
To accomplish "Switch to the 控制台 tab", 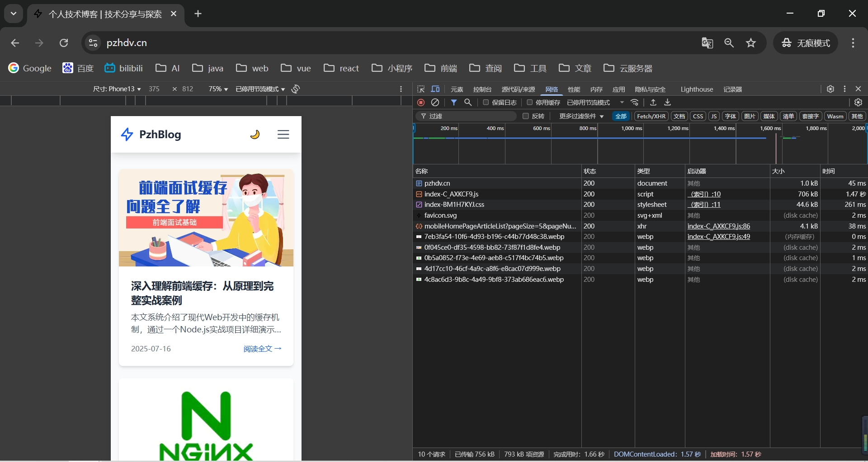I will (x=482, y=89).
